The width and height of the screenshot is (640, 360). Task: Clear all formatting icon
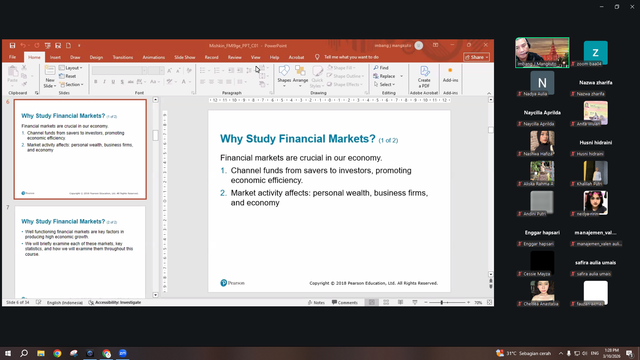coord(189,71)
